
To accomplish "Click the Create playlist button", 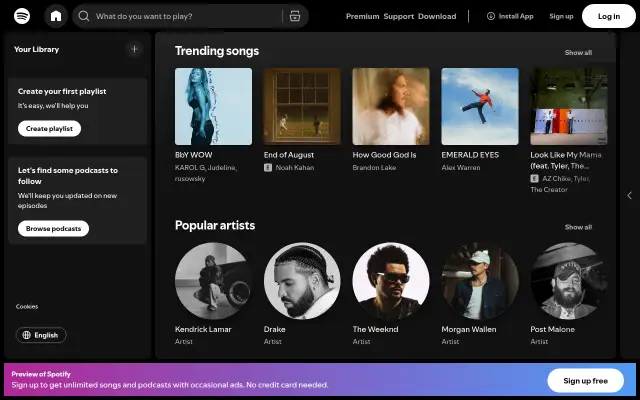I will [x=49, y=129].
